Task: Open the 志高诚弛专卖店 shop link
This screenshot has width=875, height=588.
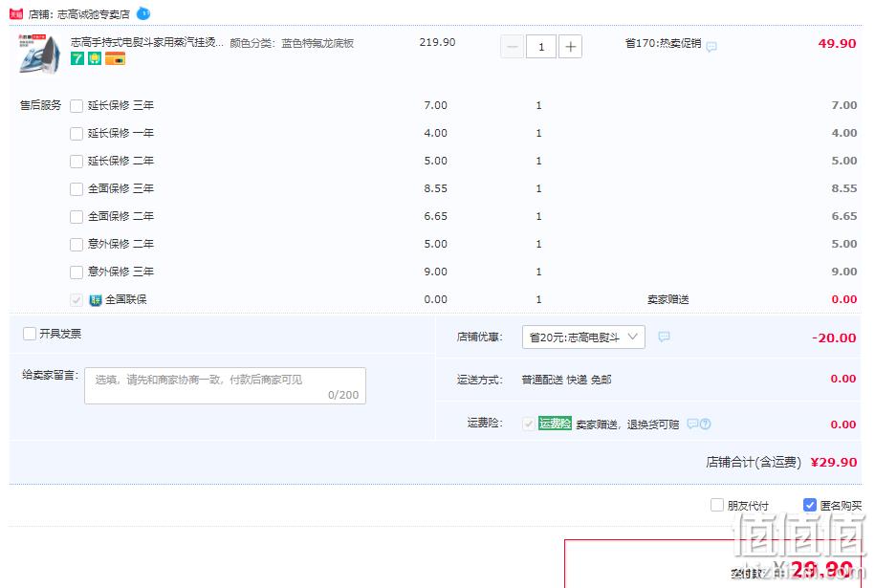Action: [94, 14]
